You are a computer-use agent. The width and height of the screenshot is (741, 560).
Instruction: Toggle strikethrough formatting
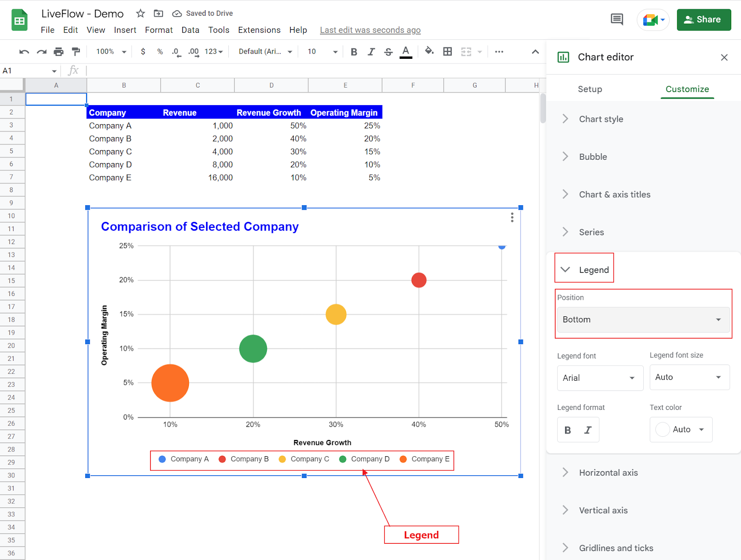click(389, 52)
